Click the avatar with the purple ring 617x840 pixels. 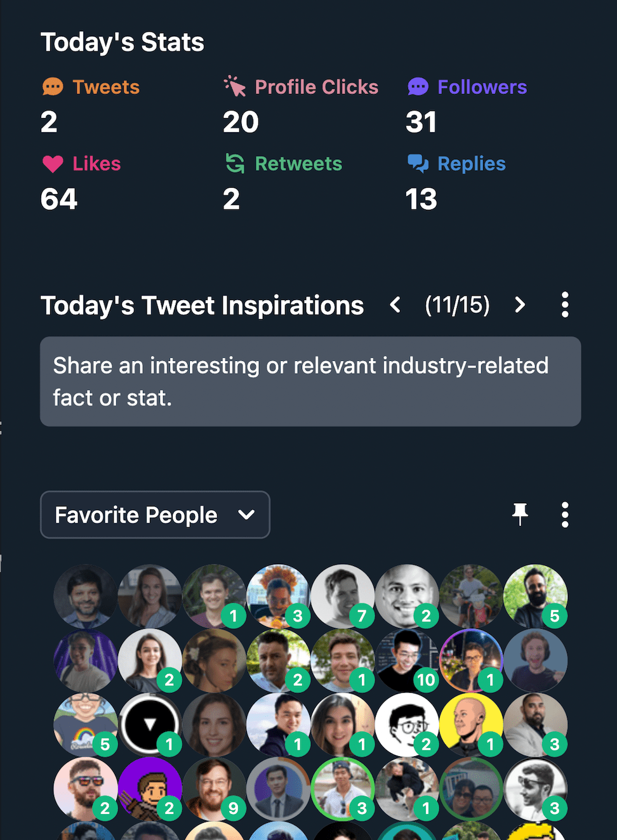point(471,660)
